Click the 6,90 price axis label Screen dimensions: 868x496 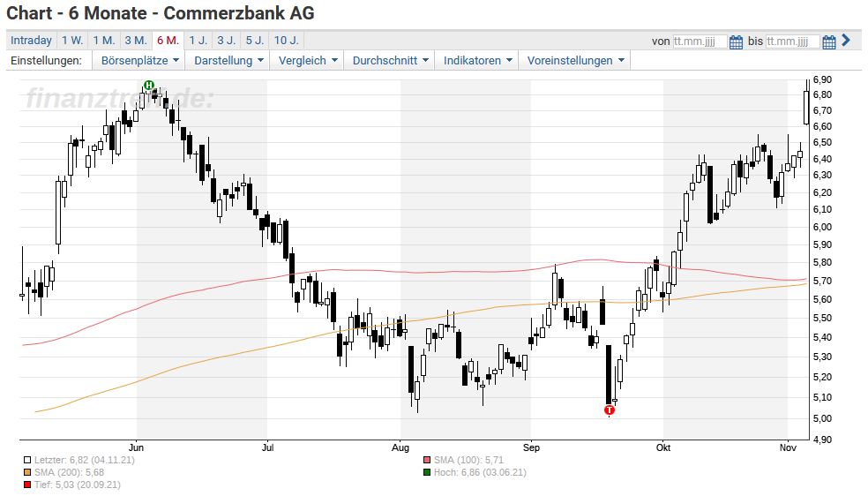click(822, 79)
